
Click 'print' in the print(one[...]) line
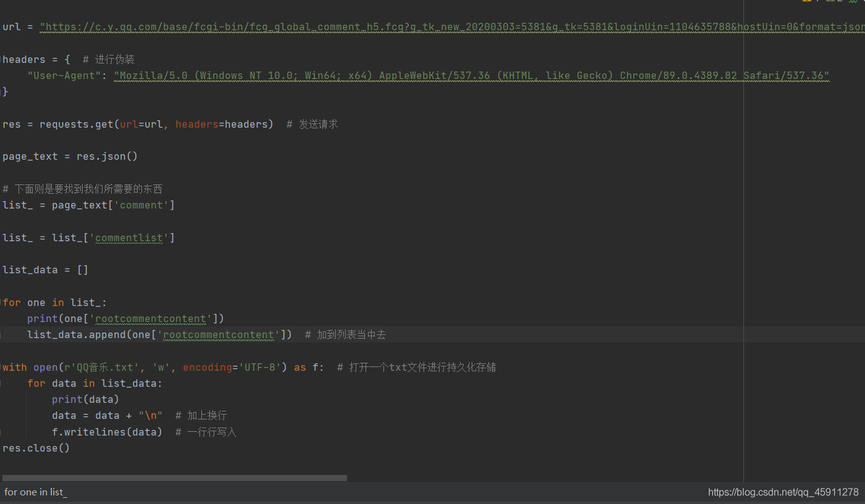(43, 319)
